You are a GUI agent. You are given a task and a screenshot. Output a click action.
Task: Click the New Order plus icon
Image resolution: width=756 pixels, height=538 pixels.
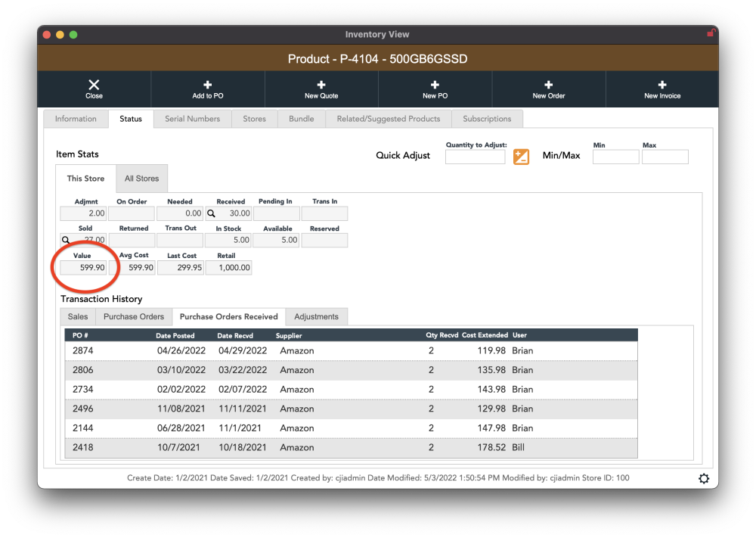pos(549,85)
